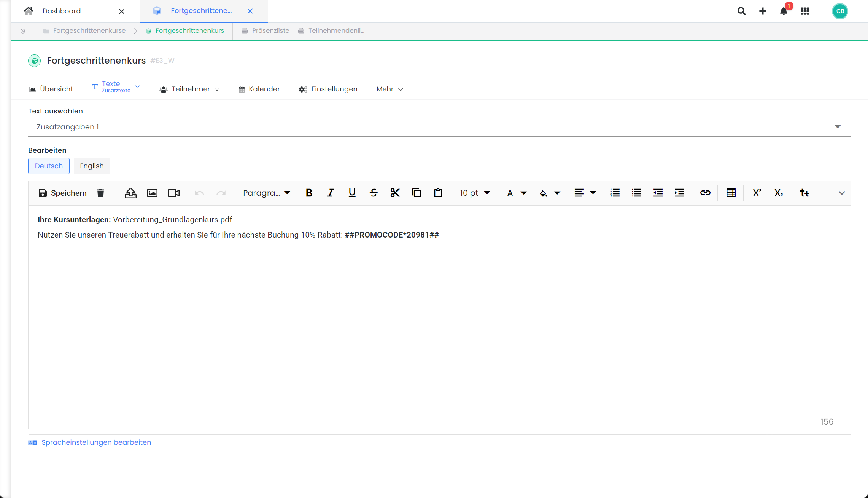Toggle Italic formatting on text

pos(330,193)
